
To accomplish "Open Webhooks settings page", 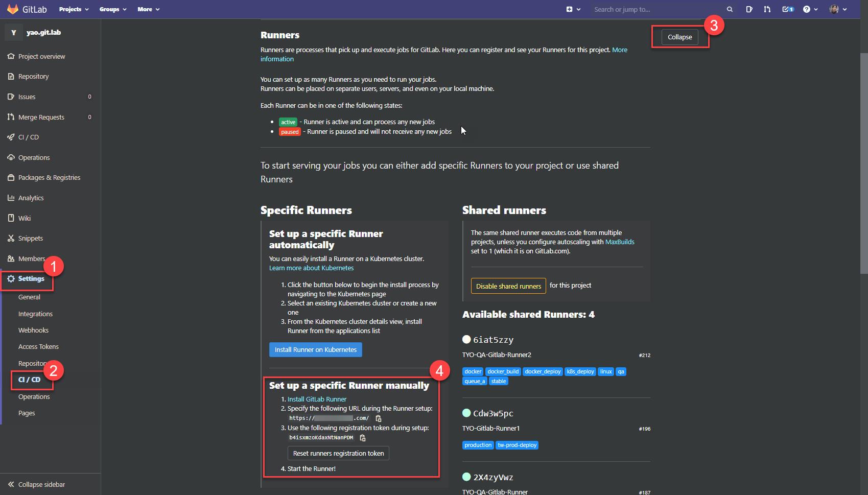I will click(x=33, y=331).
